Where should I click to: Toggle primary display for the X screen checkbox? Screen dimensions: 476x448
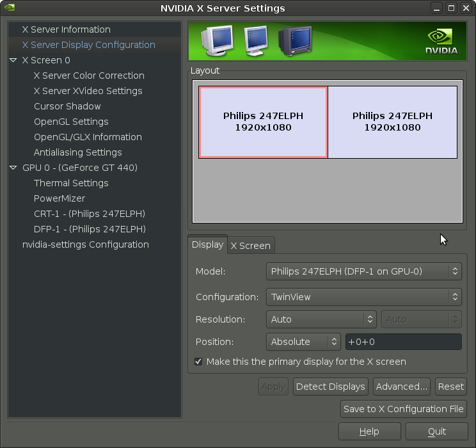point(198,362)
